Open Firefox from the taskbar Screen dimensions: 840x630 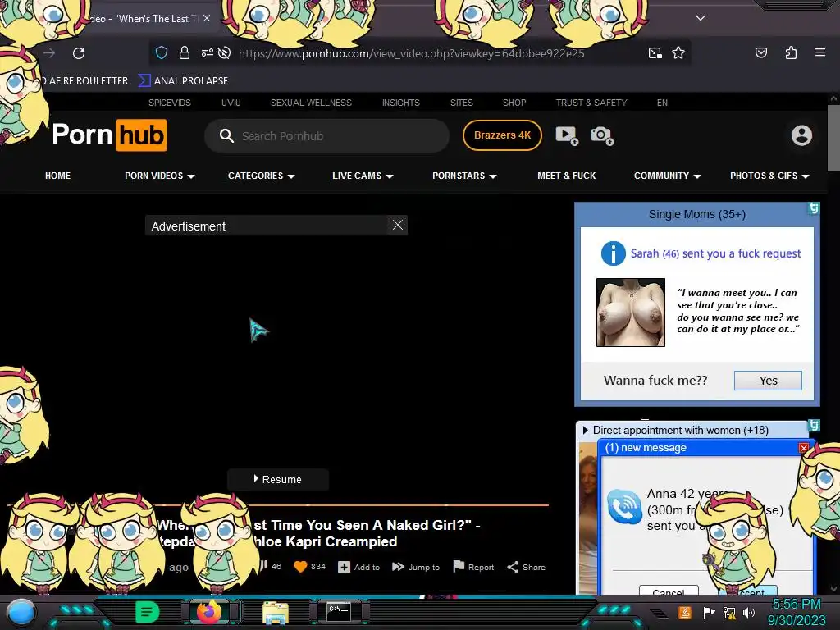(x=209, y=611)
